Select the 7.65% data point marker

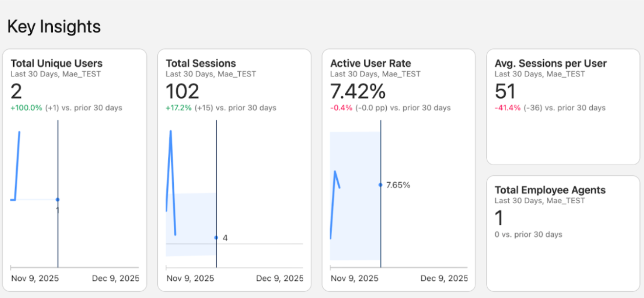coord(380,185)
